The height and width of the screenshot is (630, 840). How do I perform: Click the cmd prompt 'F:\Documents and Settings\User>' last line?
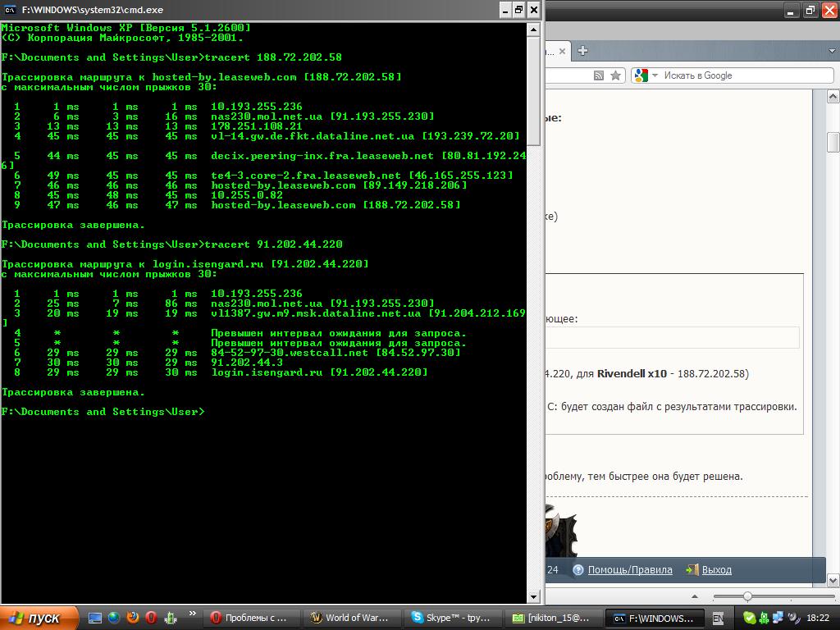coord(103,412)
